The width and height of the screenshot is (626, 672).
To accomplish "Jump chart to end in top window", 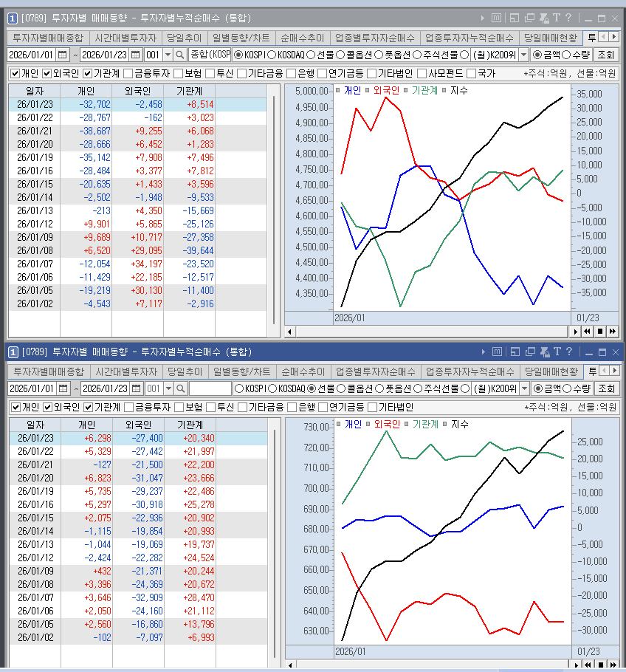I will point(613,332).
